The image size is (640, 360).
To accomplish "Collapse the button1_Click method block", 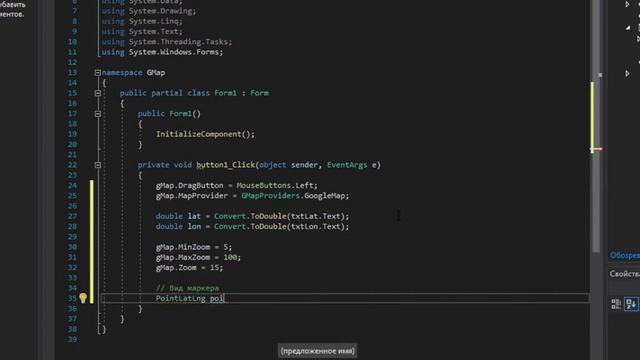I will pos(98,165).
